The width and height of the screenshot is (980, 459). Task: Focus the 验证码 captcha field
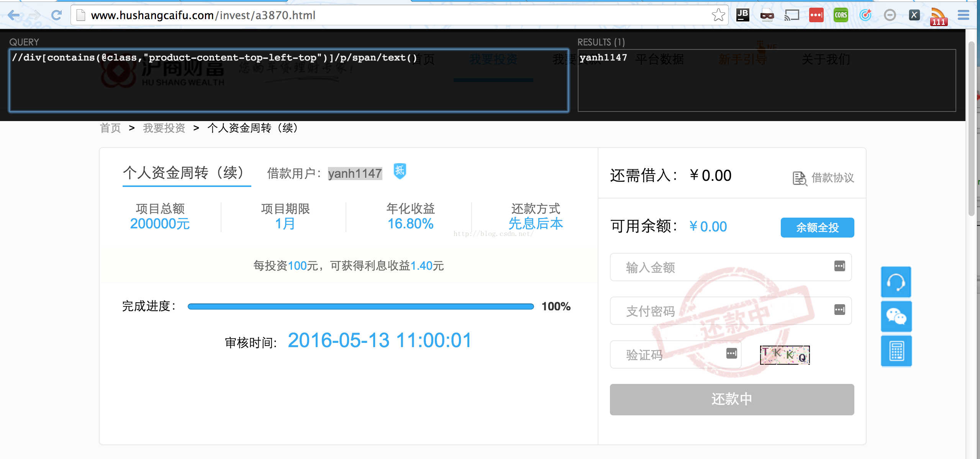point(675,354)
